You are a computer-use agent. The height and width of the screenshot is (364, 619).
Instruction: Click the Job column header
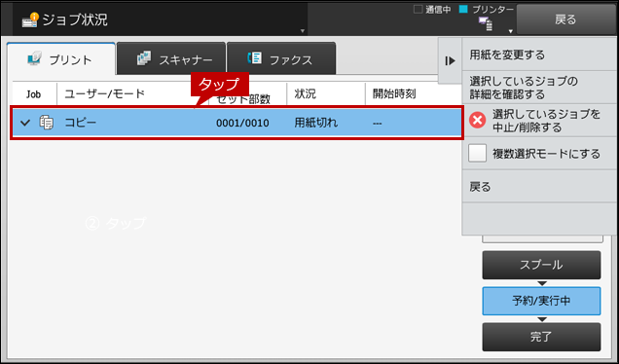33,94
